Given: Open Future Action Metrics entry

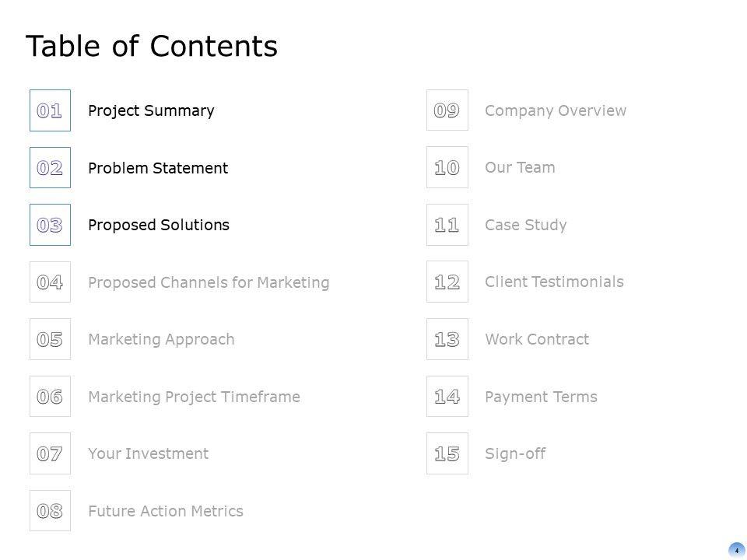Looking at the screenshot, I should (x=166, y=511).
